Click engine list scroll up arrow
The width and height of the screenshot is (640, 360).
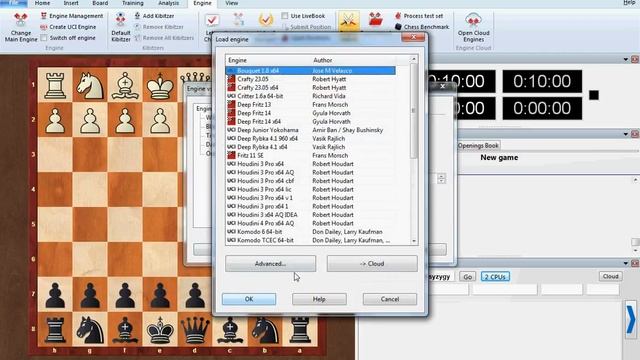(x=414, y=59)
